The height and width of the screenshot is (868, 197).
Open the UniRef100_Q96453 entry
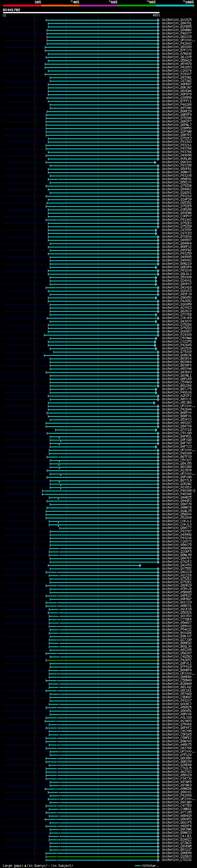[x=176, y=819]
